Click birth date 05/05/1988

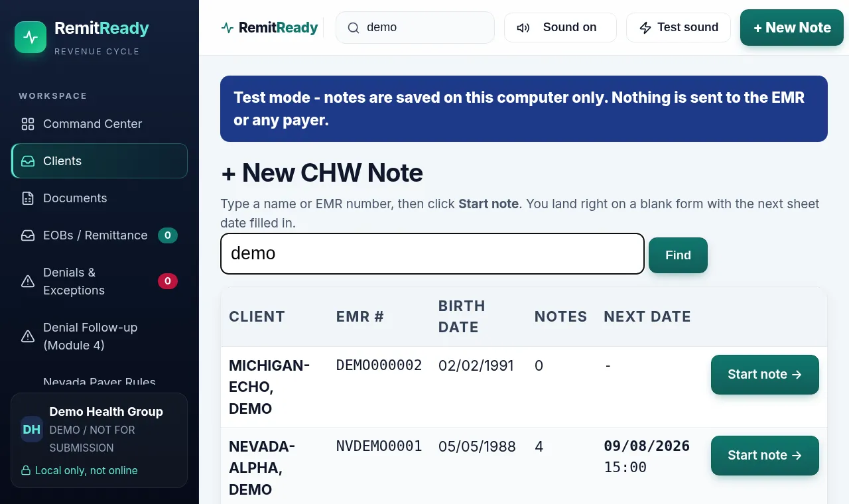pyautogui.click(x=477, y=447)
